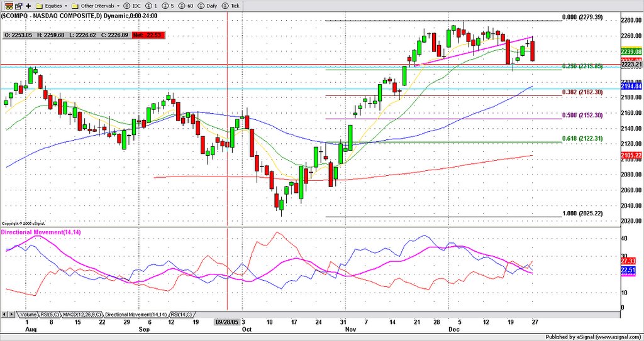
Task: Click the Fibonacci 0.500 (2152.30) label
Action: [582, 116]
